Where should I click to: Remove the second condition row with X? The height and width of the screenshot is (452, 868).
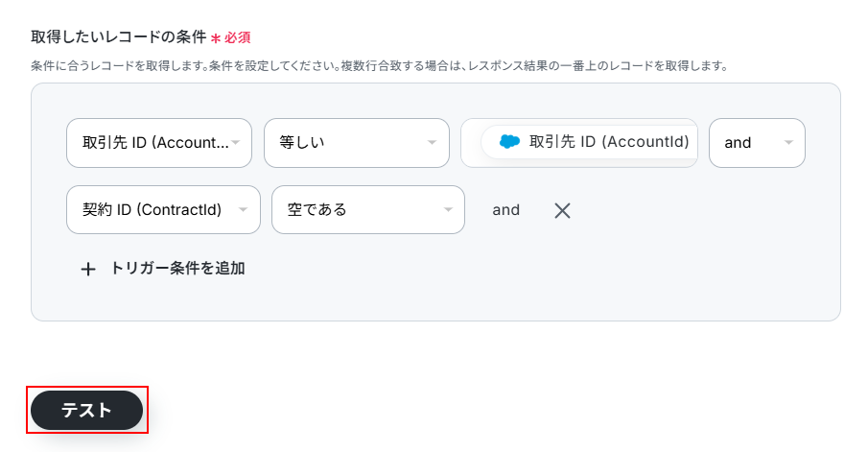[562, 210]
